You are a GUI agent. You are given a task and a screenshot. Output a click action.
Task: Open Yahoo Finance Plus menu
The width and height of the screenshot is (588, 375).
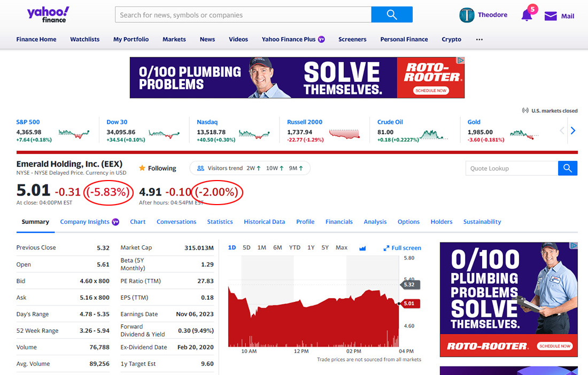pos(289,40)
